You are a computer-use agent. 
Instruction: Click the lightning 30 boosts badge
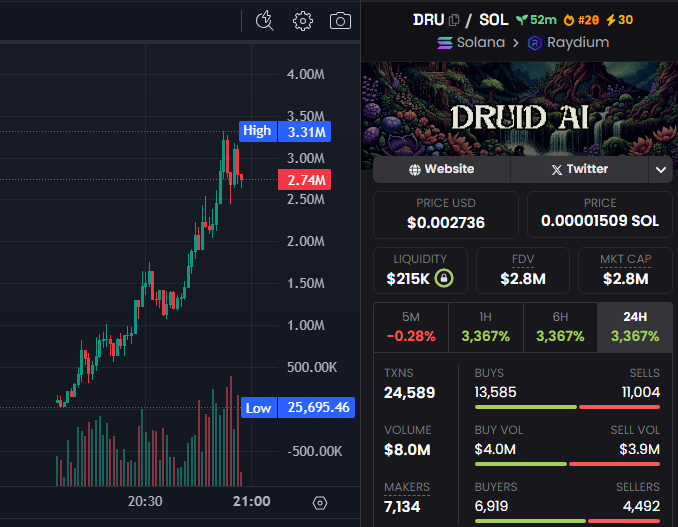(x=619, y=20)
